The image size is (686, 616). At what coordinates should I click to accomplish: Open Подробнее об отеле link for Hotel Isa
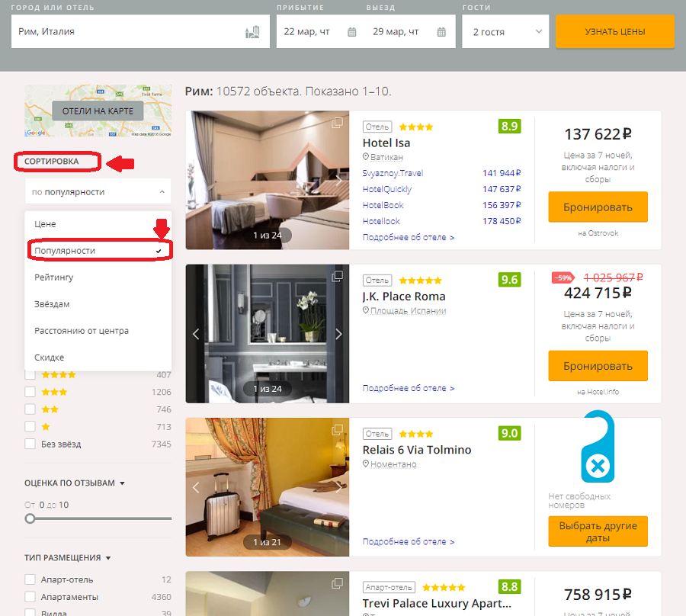tap(409, 237)
